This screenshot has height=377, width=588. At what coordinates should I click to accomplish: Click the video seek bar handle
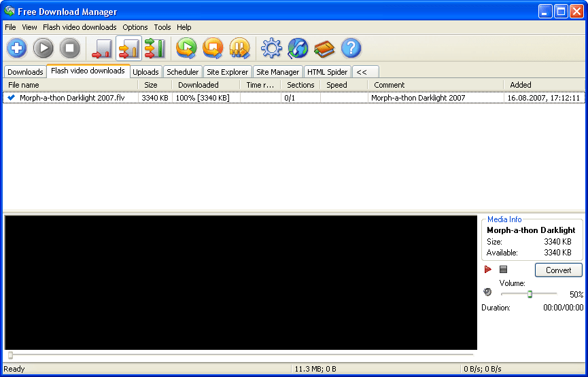10,355
